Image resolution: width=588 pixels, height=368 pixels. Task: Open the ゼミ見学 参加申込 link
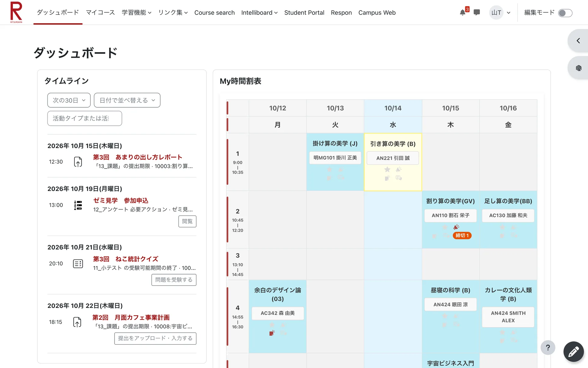click(121, 201)
